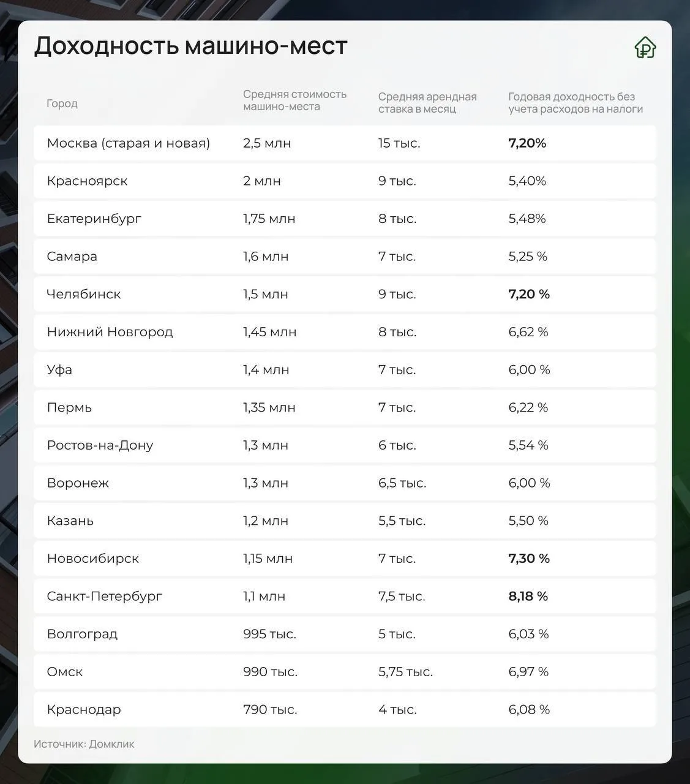The image size is (690, 784).
Task: Select the Екатеринбург city name
Action: [94, 219]
